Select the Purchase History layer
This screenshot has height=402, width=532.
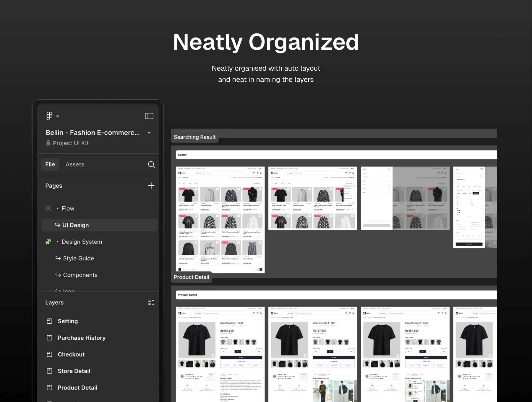pos(82,338)
